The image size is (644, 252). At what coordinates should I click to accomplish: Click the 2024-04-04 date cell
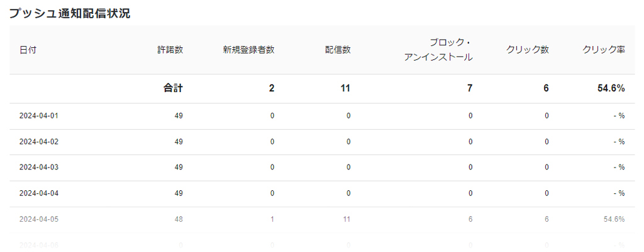pyautogui.click(x=38, y=193)
